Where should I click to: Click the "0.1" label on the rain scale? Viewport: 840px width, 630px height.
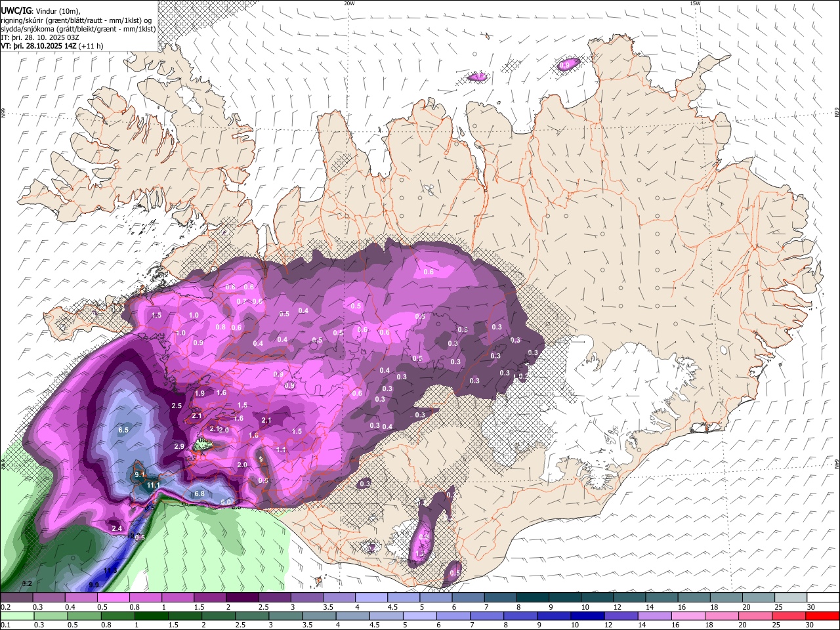(x=5, y=625)
